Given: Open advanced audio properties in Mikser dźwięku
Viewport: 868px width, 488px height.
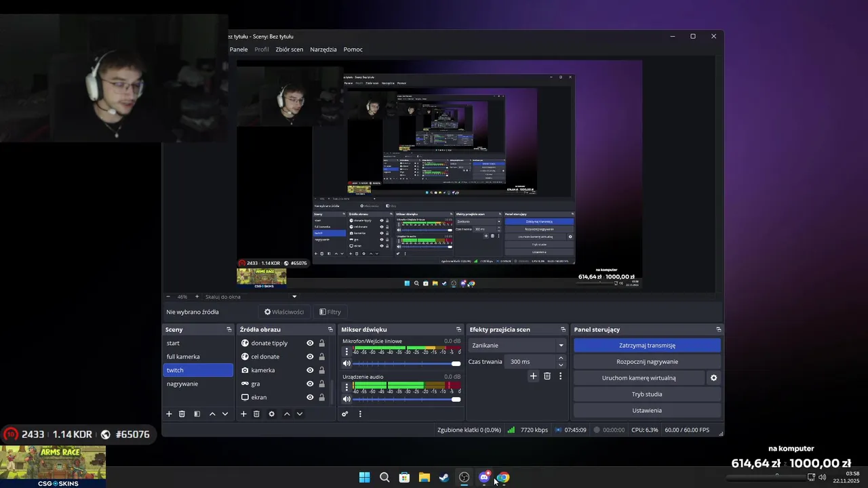Looking at the screenshot, I should [345, 414].
